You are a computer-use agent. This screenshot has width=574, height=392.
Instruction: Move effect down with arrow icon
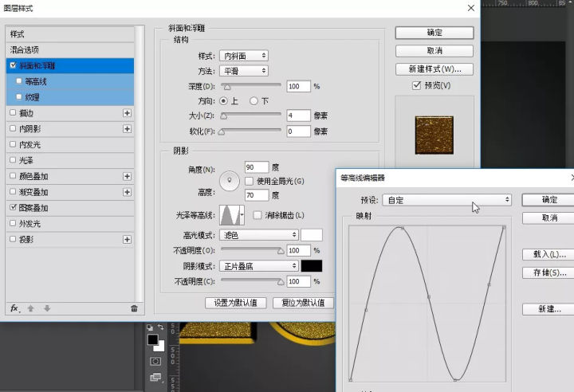coord(47,308)
